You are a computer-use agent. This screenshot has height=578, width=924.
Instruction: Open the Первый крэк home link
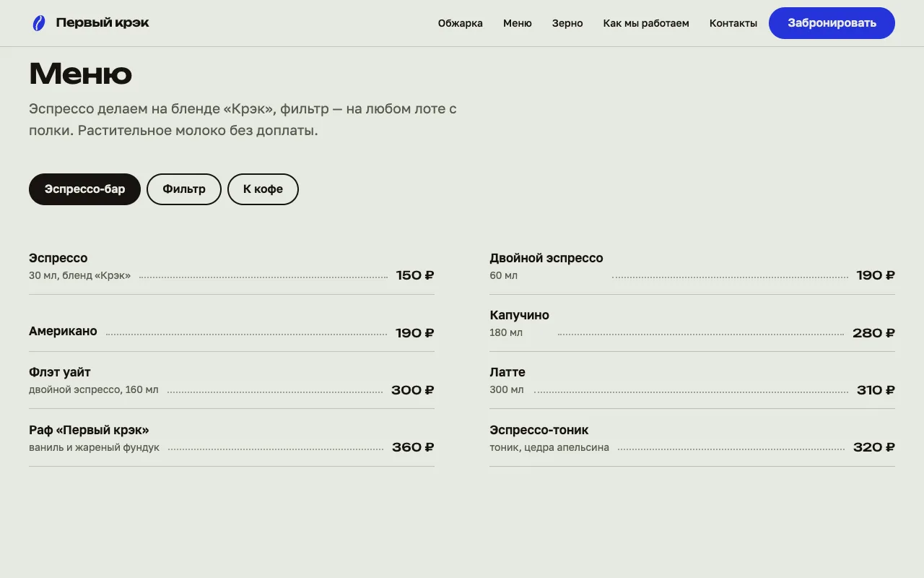tap(91, 23)
